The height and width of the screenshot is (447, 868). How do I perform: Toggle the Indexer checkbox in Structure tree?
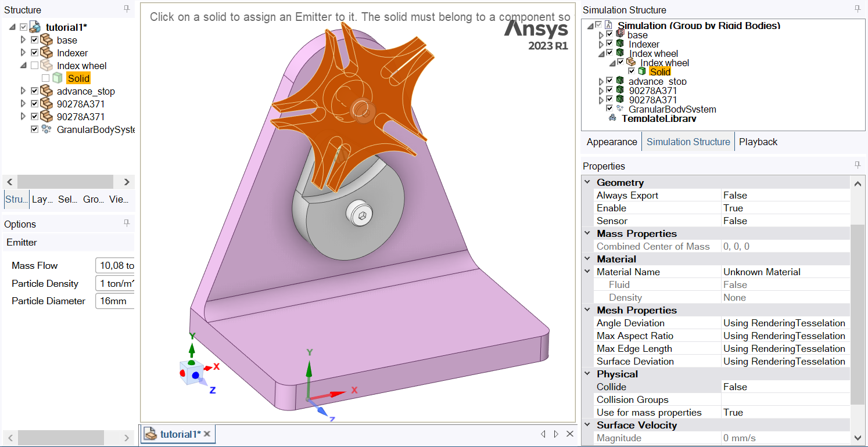(x=34, y=53)
